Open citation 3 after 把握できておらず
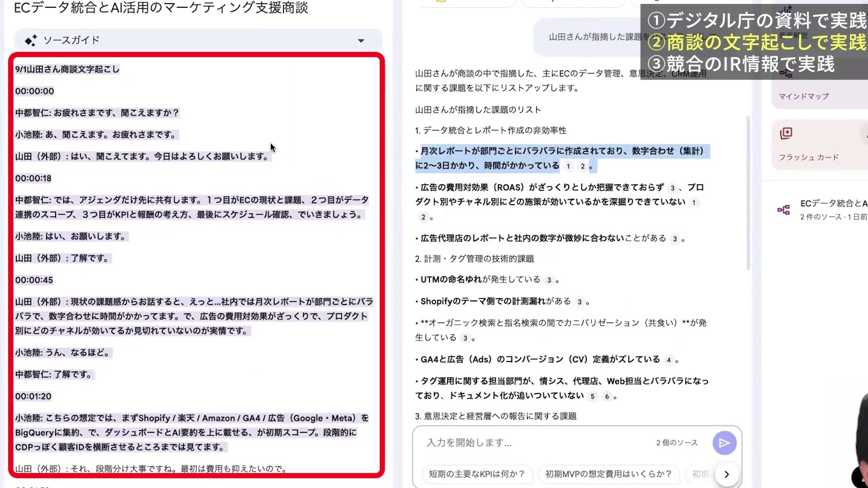The image size is (868, 488). (x=672, y=188)
